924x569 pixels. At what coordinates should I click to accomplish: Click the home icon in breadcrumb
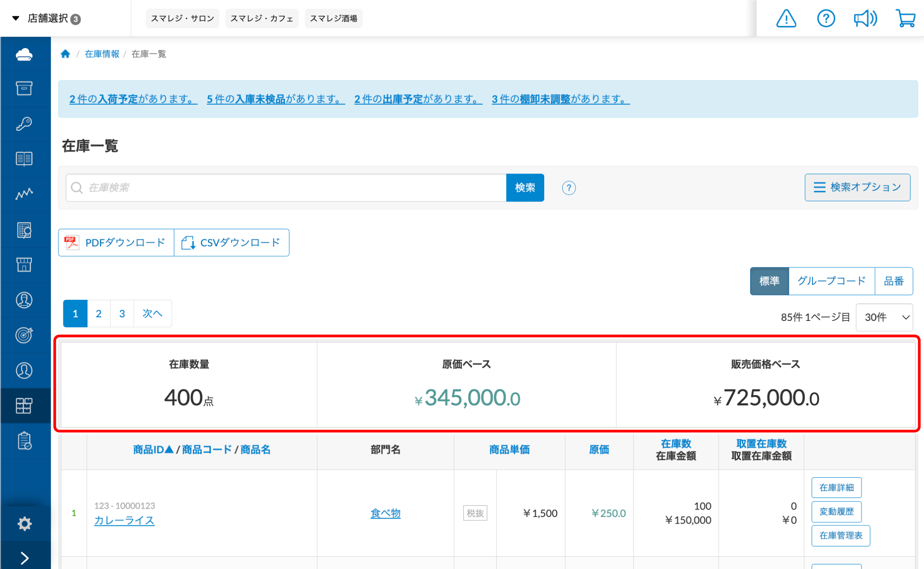click(66, 54)
